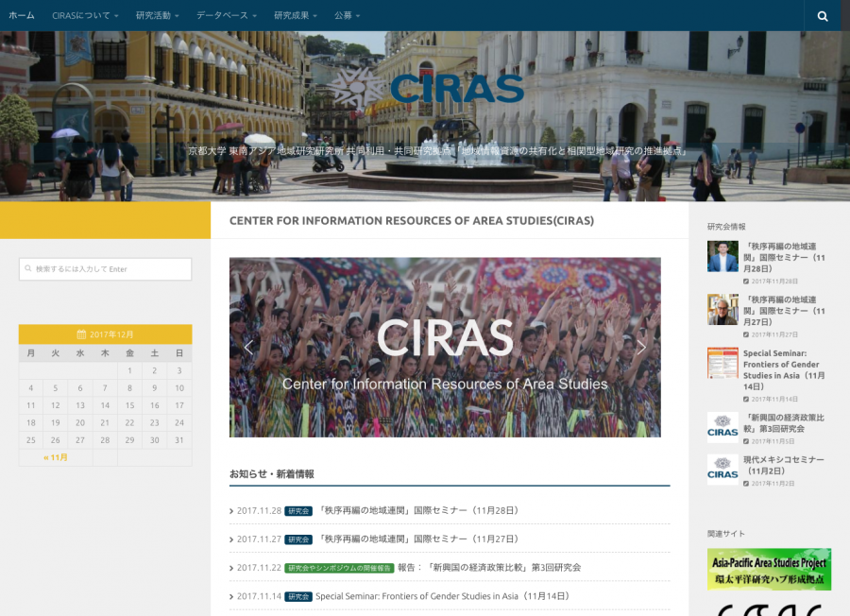Focus the sidebar search input field

coord(105,269)
